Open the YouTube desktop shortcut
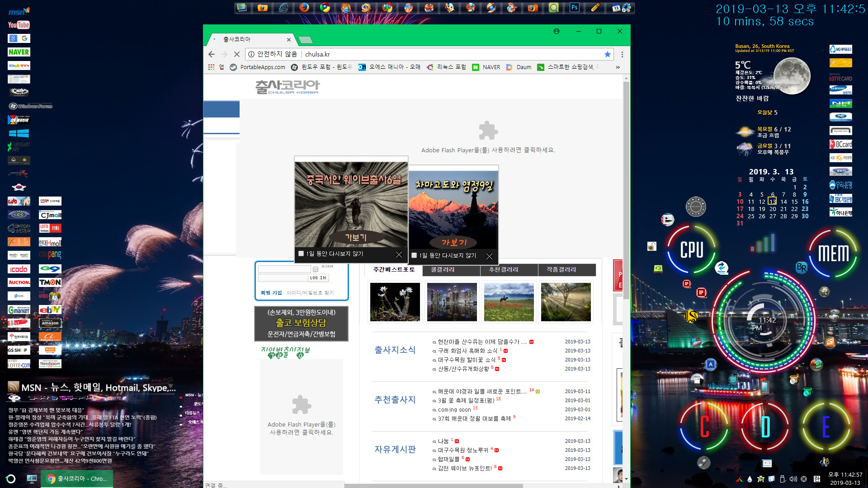This screenshot has height=488, width=868. 19,25
